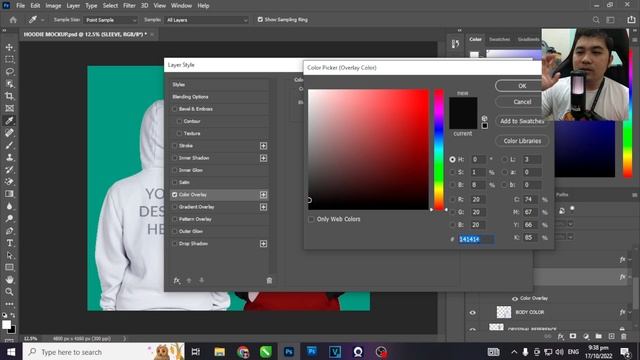Select the Clone Stamp tool
640x360 pixels.
9,158
